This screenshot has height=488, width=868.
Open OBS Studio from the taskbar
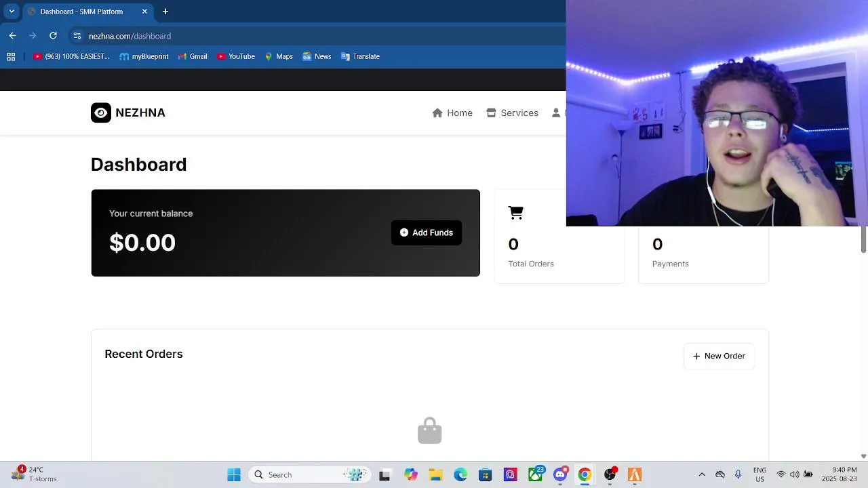coord(610,474)
